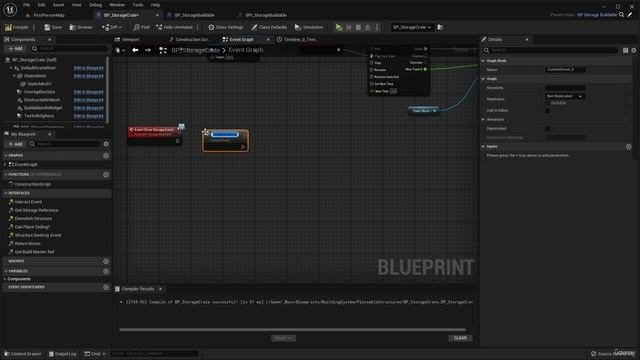Viewport: 640px width, 360px height.
Task: Add new function with plus icon
Action: (106, 175)
